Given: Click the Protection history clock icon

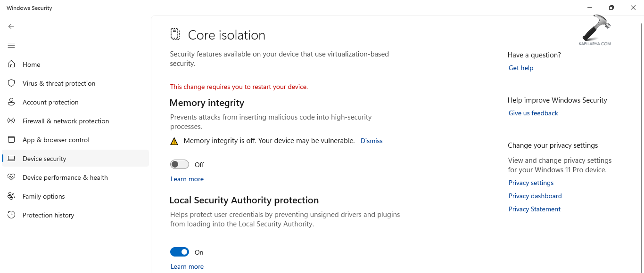Looking at the screenshot, I should click(11, 215).
